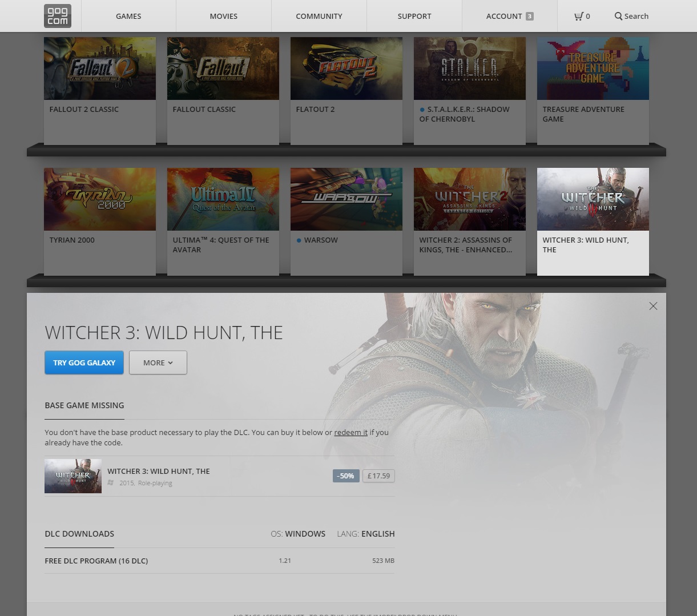Click the '2015, Role-playing' game info text
Image resolution: width=697 pixels, height=616 pixels.
point(146,483)
